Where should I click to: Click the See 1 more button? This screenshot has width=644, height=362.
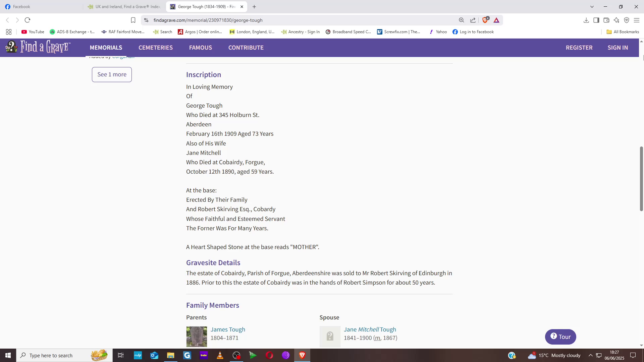click(x=112, y=74)
